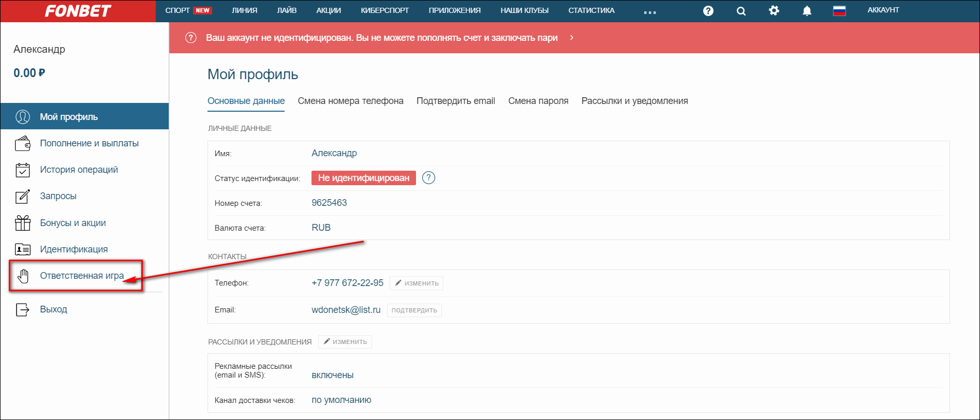
Task: Switch to Смена номера телефона tab
Action: [350, 101]
